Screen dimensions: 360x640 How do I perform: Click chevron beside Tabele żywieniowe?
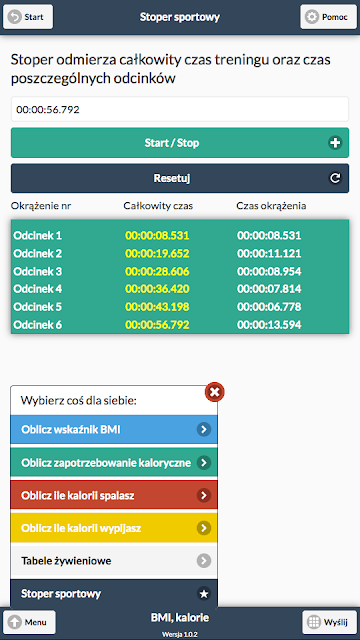tap(204, 561)
